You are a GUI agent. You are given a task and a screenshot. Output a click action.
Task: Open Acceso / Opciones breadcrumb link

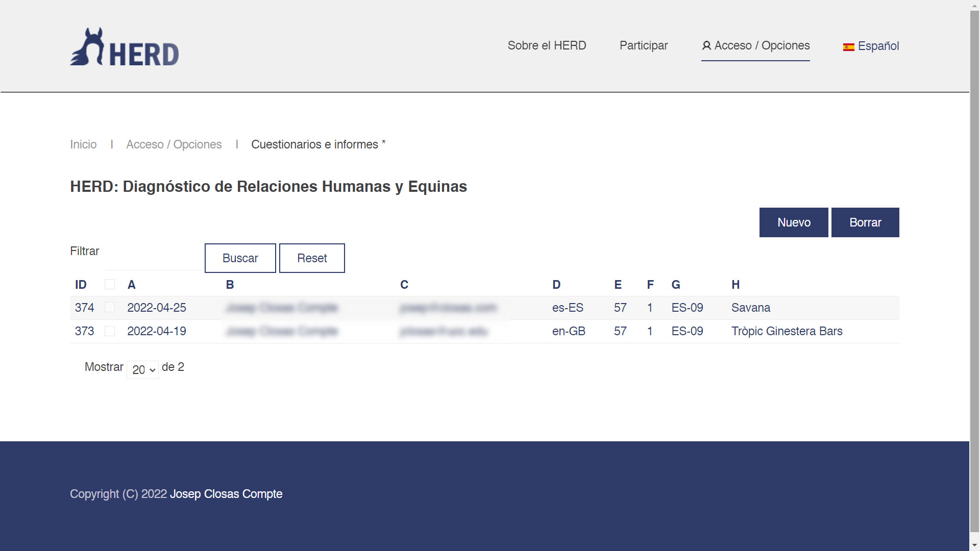(x=174, y=144)
